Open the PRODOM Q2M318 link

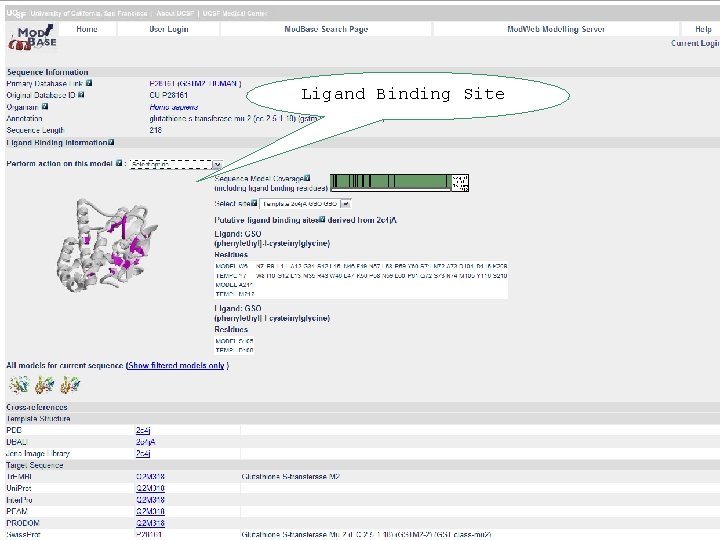click(x=150, y=523)
